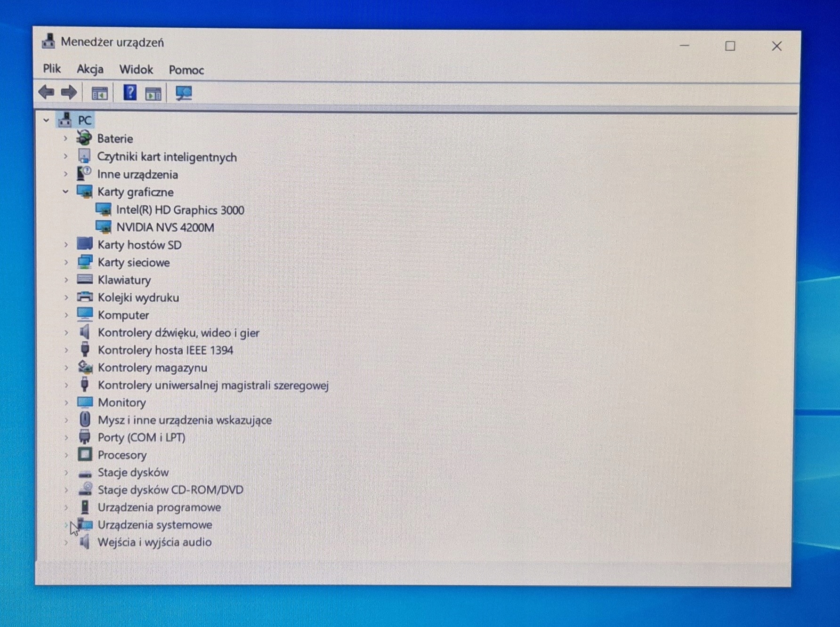The height and width of the screenshot is (627, 840).
Task: Expand the Stacje dysków category
Action: point(66,472)
